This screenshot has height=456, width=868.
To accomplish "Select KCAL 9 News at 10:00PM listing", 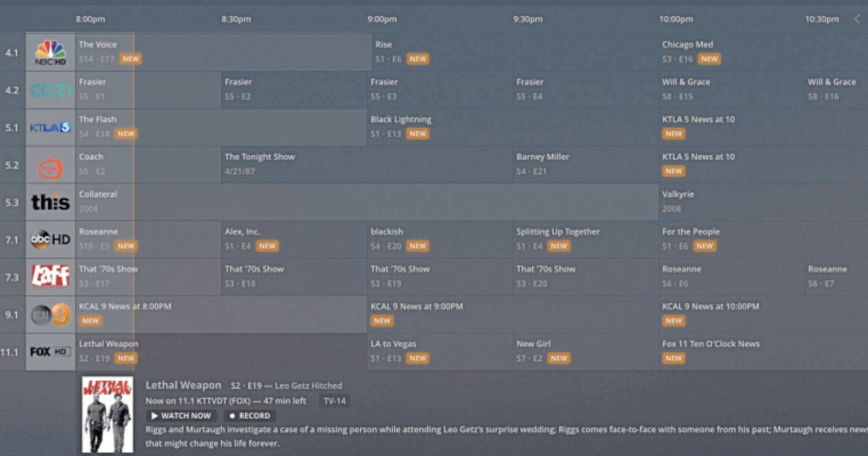I will (763, 315).
